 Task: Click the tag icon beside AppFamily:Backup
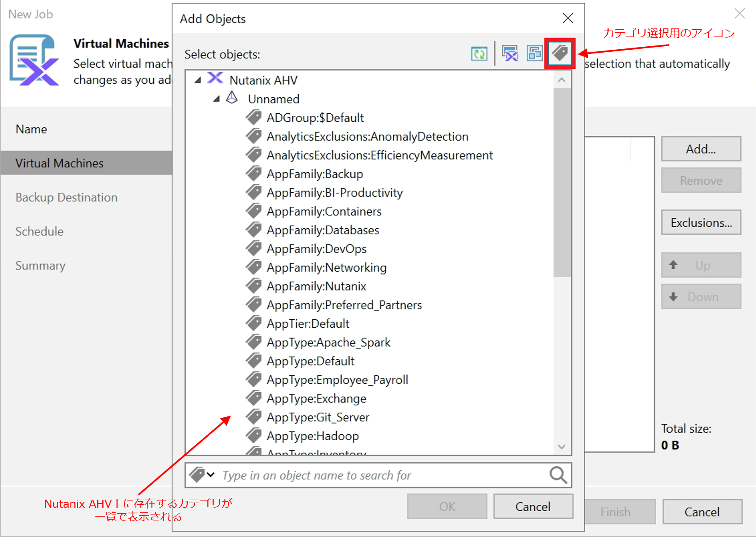pyautogui.click(x=254, y=173)
